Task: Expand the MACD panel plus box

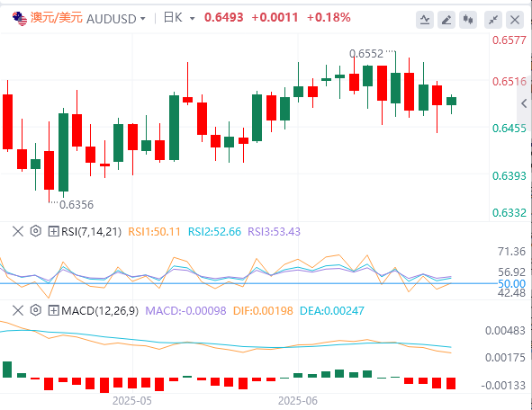Action: coord(54,310)
